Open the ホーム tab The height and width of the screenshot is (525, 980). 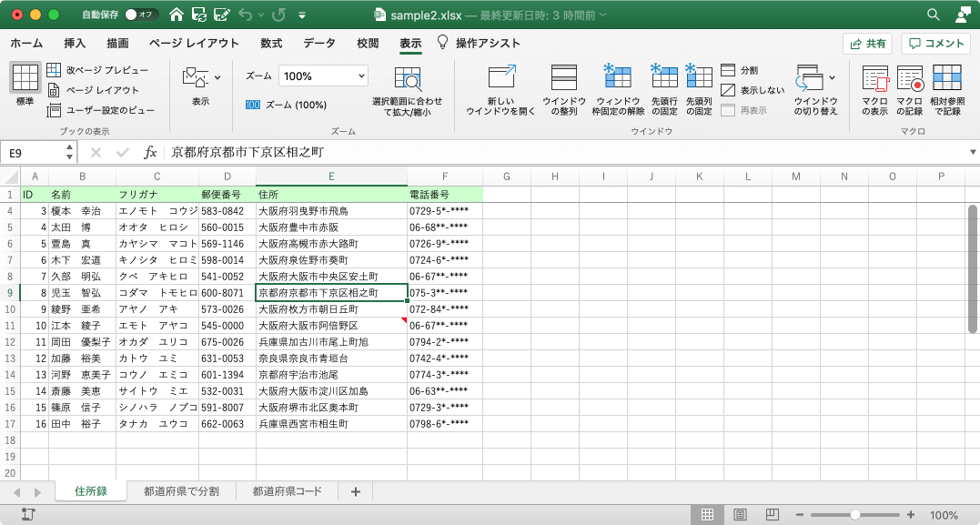(x=27, y=43)
